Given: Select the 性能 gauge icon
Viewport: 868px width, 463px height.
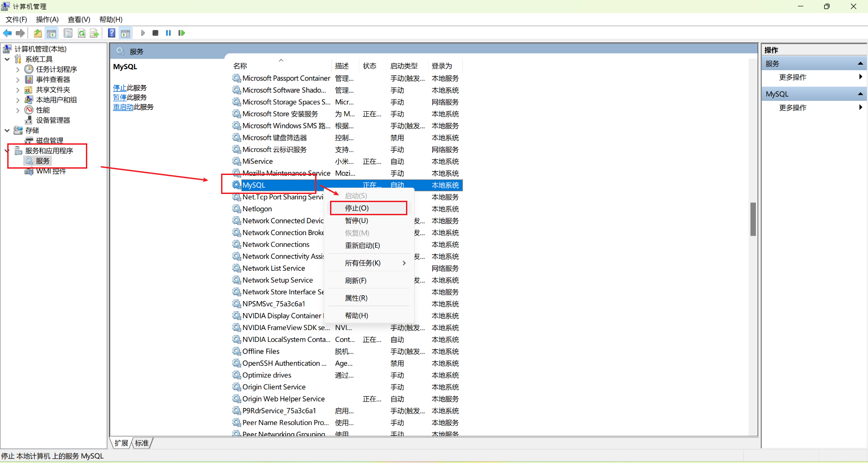Looking at the screenshot, I should click(x=29, y=110).
